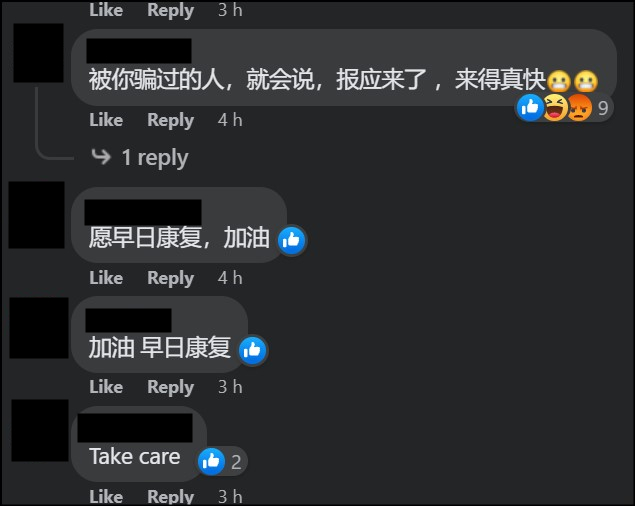Reply to the 加油 早日康复 comment

170,387
